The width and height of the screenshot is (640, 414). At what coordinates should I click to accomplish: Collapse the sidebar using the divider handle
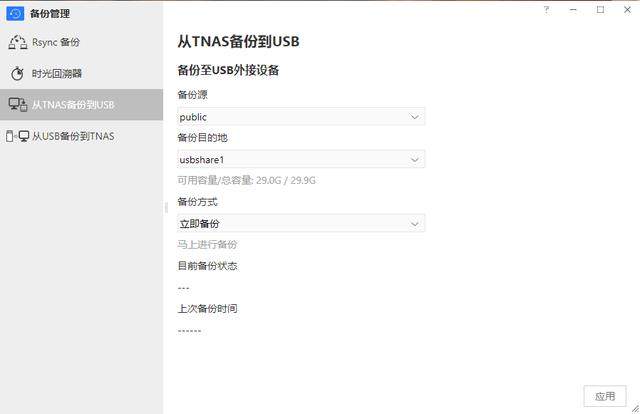pyautogui.click(x=166, y=207)
